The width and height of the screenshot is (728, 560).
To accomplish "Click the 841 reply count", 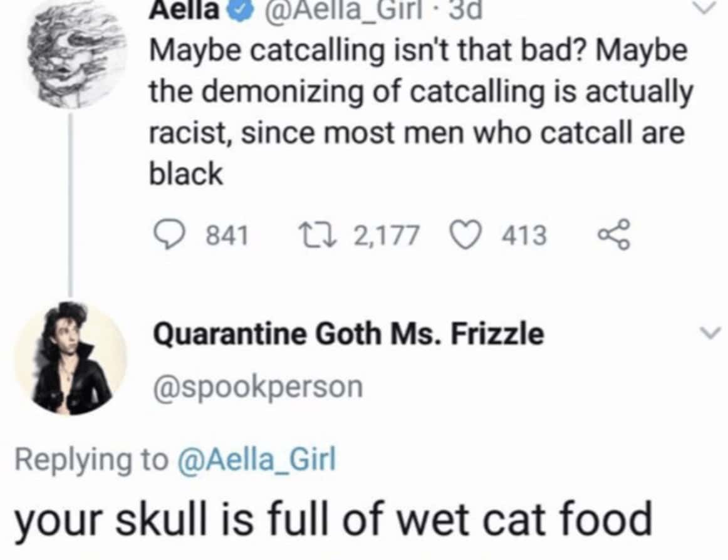I will point(227,236).
